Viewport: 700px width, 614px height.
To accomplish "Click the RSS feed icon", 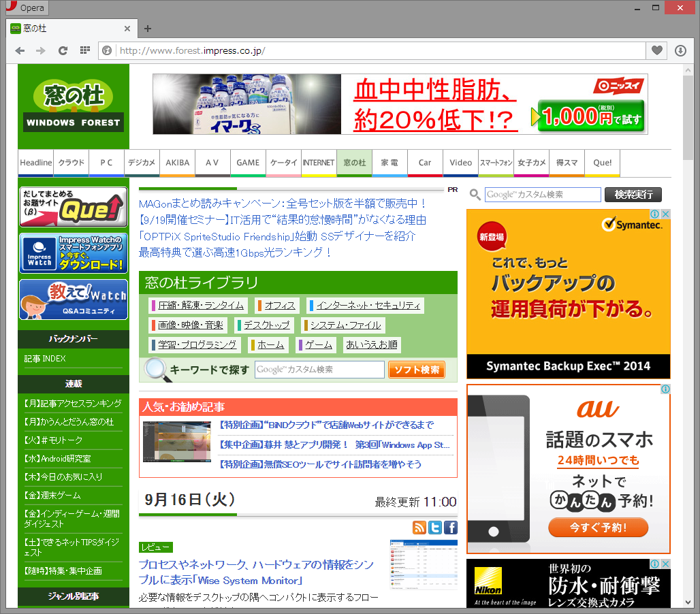I will (419, 528).
